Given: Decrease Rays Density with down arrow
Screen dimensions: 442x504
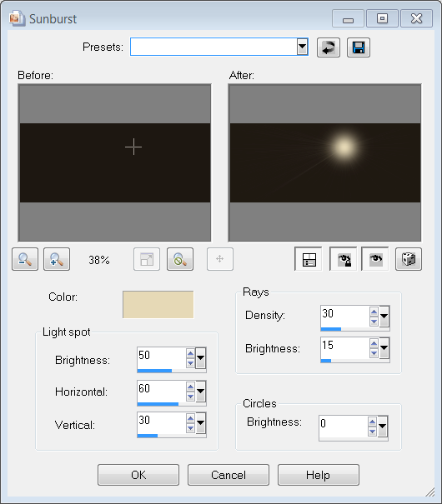Looking at the screenshot, I should [374, 322].
